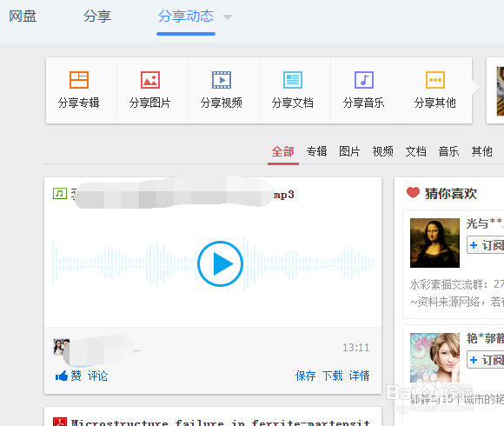Switch to the 文档 filter tab
This screenshot has width=504, height=426.
[415, 151]
